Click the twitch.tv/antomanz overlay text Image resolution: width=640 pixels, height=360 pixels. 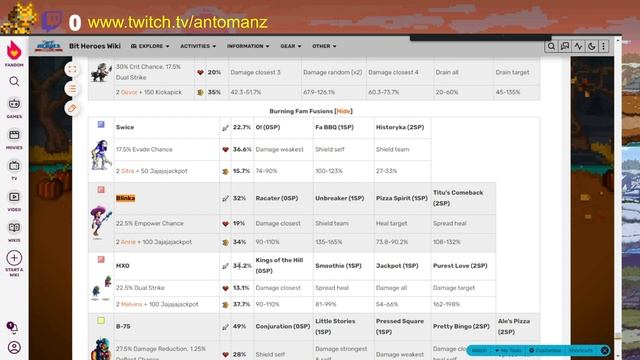click(x=178, y=22)
